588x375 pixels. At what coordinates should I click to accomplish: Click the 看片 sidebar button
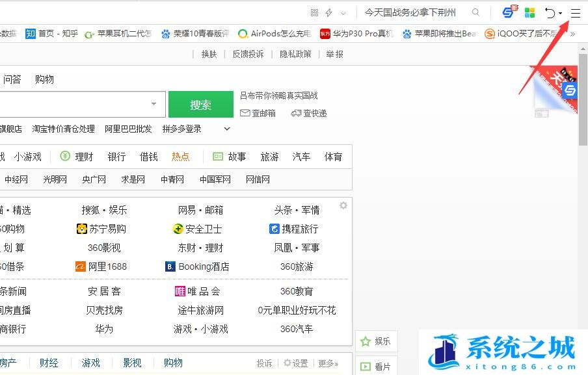point(376,367)
